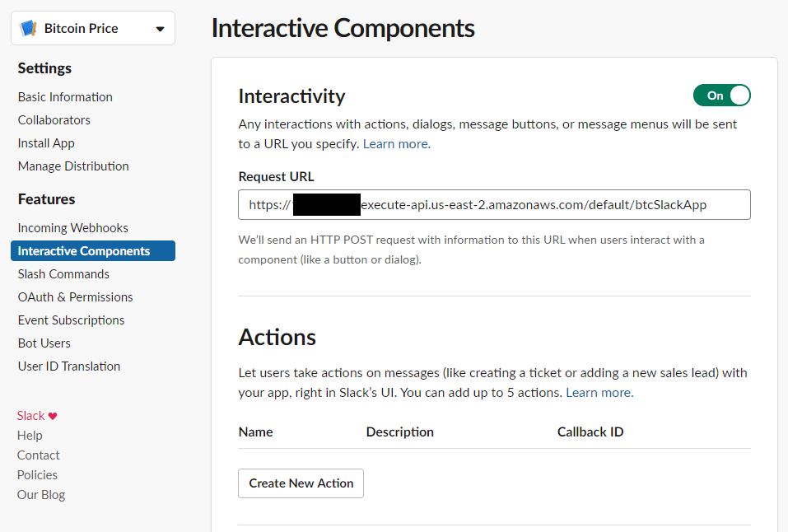Open Basic Information settings

[x=65, y=97]
